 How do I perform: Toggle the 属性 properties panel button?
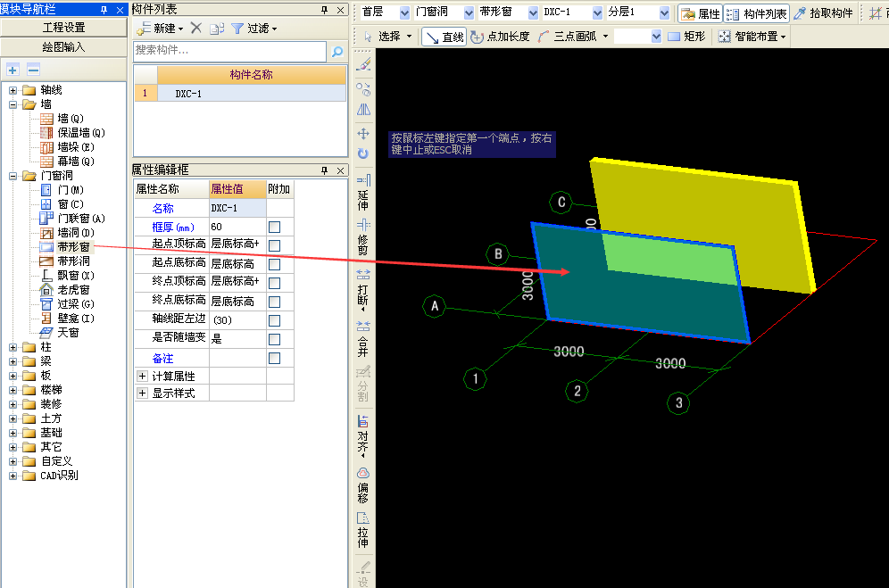click(x=701, y=13)
